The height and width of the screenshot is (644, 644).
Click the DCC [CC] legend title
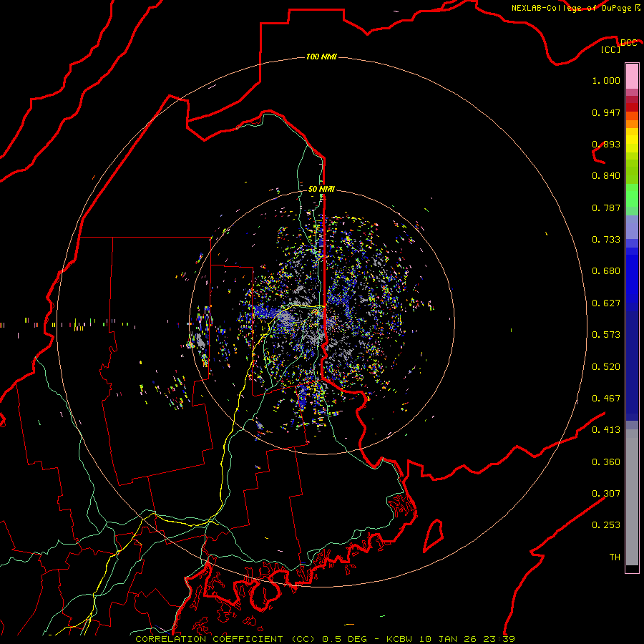click(618, 46)
